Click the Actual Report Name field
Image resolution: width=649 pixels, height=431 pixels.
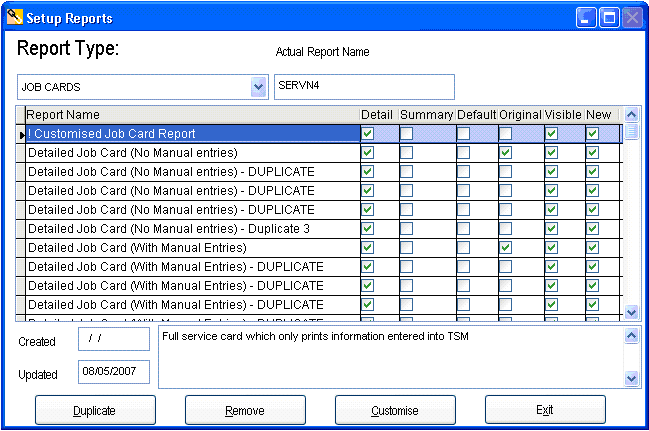pos(364,87)
